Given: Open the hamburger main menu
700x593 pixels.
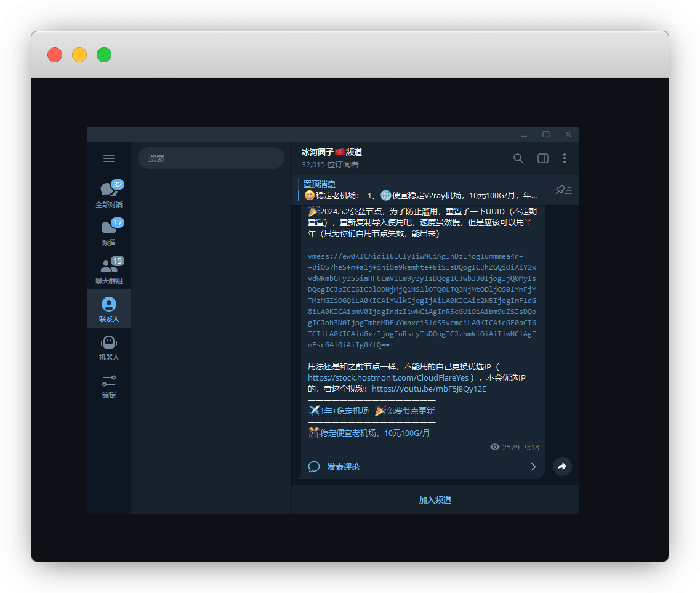Looking at the screenshot, I should 109,158.
